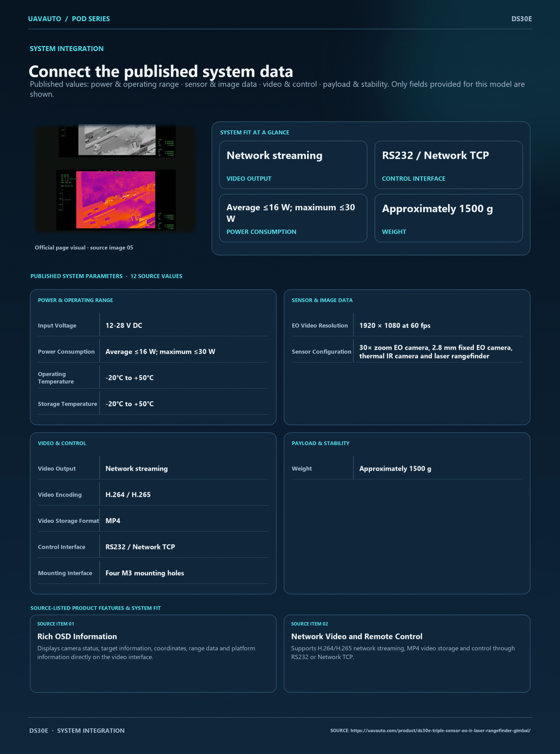Click the VIDEO & CONTROL panel title

point(62,443)
